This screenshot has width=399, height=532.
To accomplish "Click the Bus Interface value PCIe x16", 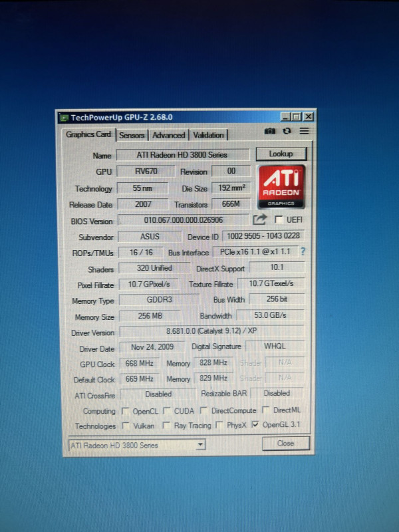I will coord(255,251).
